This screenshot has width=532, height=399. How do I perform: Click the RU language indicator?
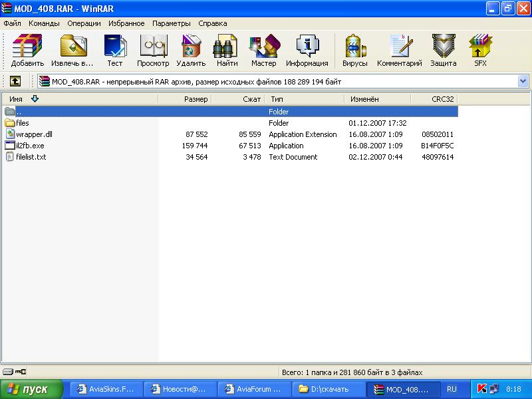click(x=452, y=389)
